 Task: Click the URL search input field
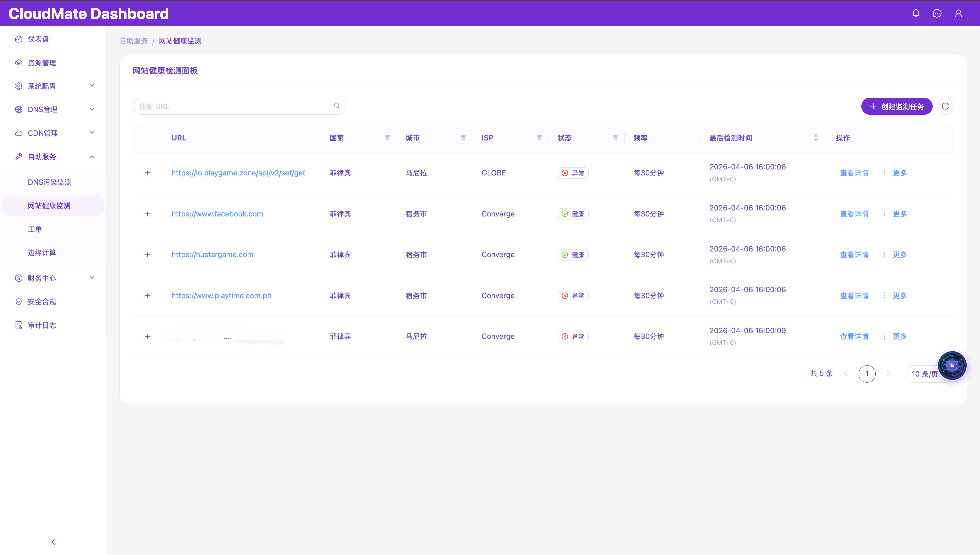point(229,106)
